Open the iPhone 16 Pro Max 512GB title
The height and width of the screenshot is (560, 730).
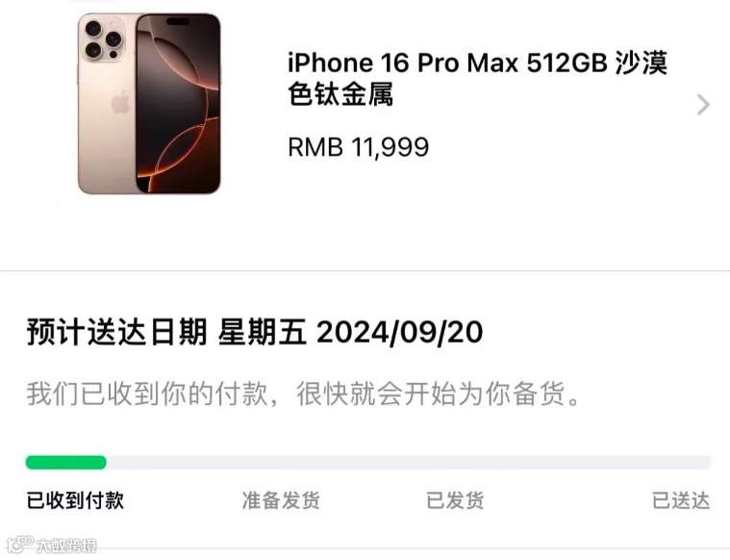[478, 78]
